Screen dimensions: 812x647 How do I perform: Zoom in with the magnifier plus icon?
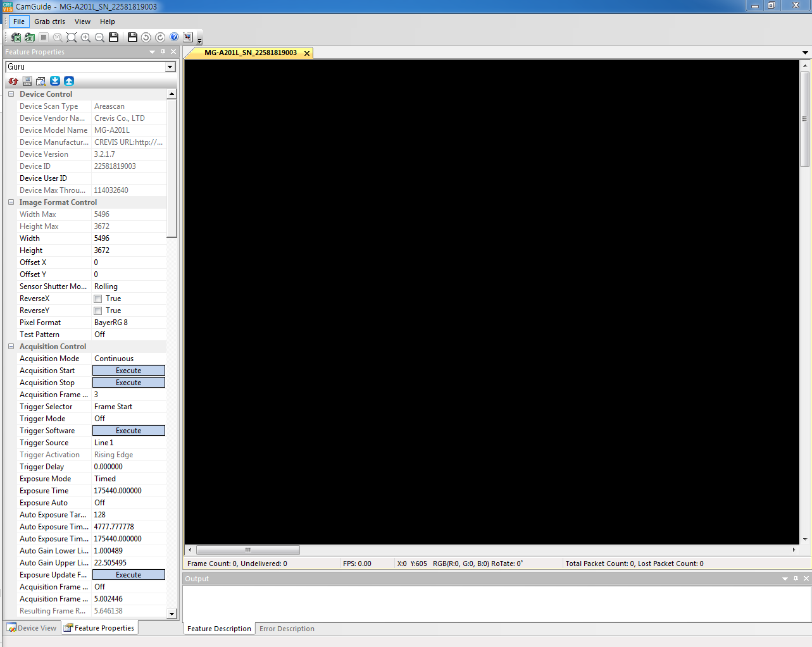click(85, 37)
